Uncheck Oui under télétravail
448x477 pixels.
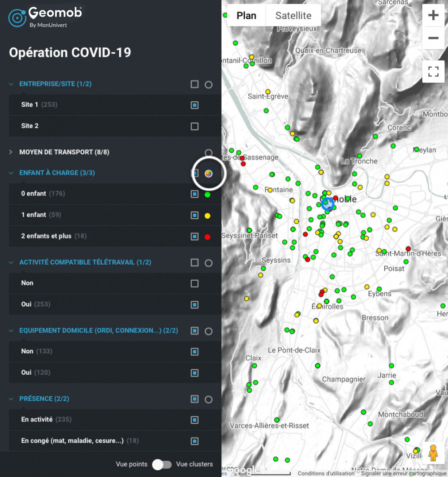[194, 304]
